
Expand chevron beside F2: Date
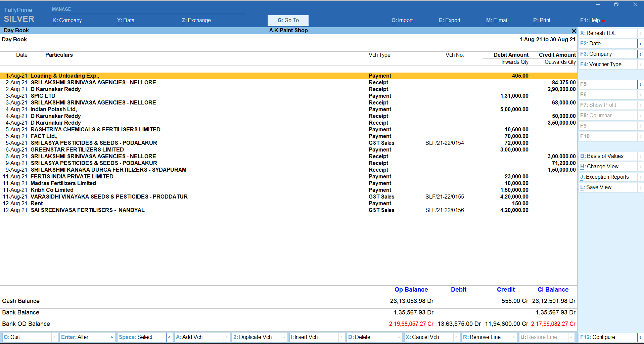(640, 44)
